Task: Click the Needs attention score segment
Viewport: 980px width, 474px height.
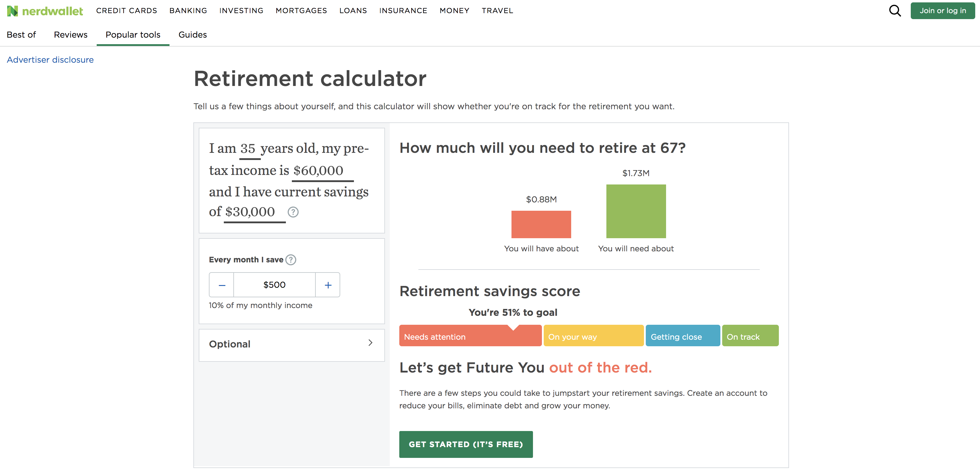Action: point(470,336)
